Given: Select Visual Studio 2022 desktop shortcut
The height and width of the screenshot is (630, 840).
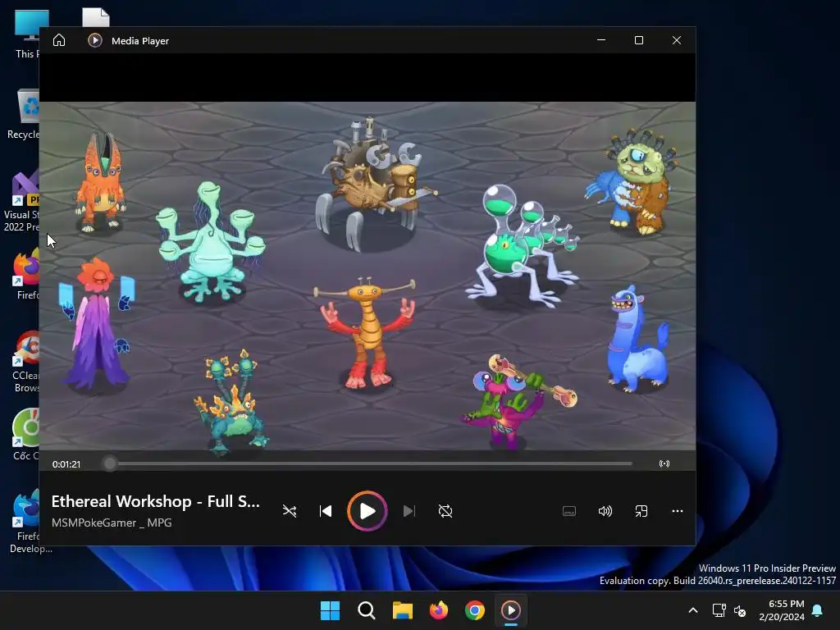Looking at the screenshot, I should [21, 202].
